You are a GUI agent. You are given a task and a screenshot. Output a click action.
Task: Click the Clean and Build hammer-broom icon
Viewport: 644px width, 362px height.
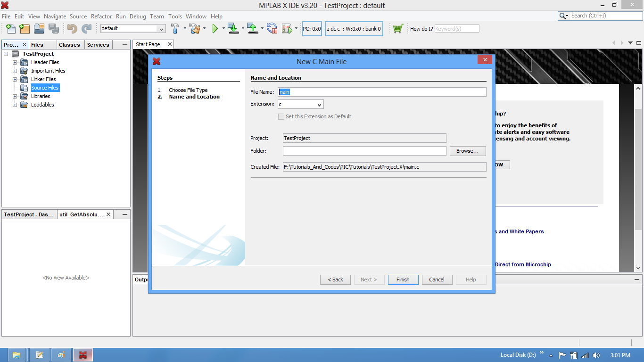pyautogui.click(x=195, y=29)
